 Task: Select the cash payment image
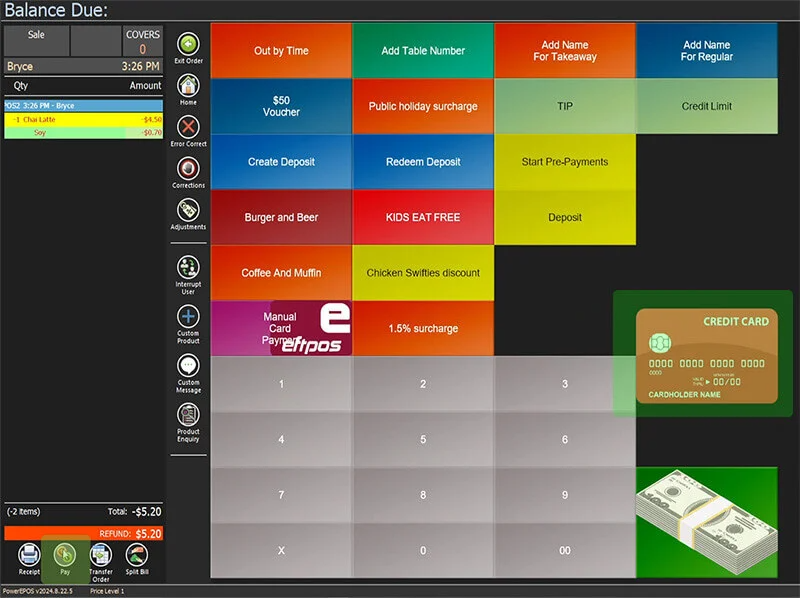click(707, 522)
